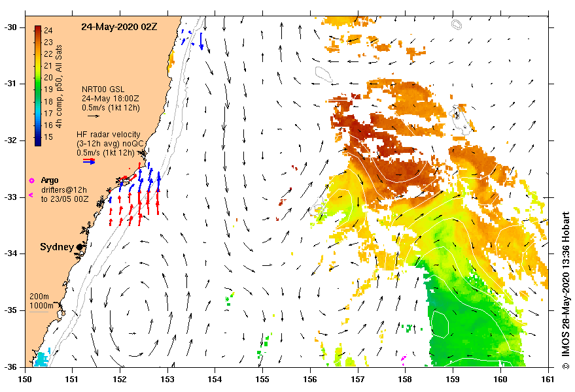This screenshot has width=575, height=392.
Task: Click the longitude axis label 156
Action: coord(310,380)
